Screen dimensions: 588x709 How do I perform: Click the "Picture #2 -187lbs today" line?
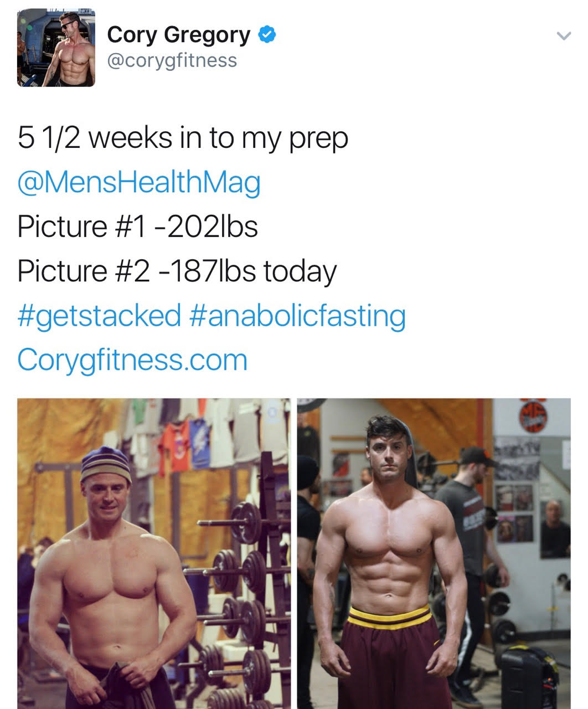point(177,271)
